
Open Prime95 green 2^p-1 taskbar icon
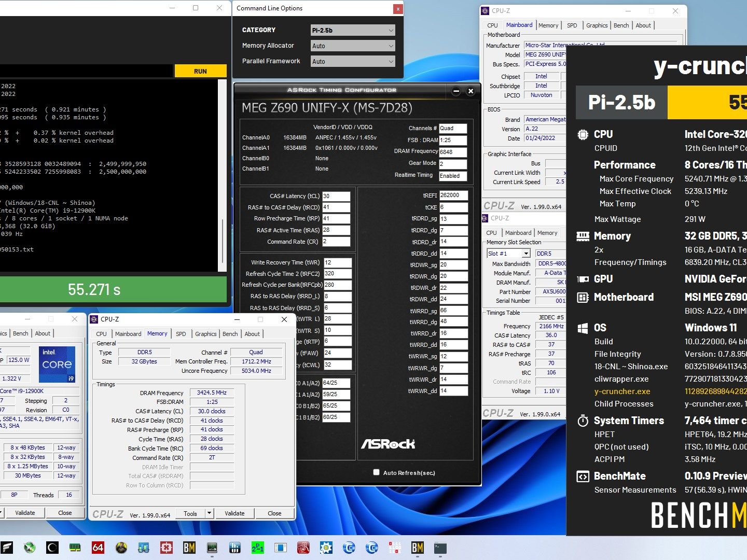click(x=257, y=548)
